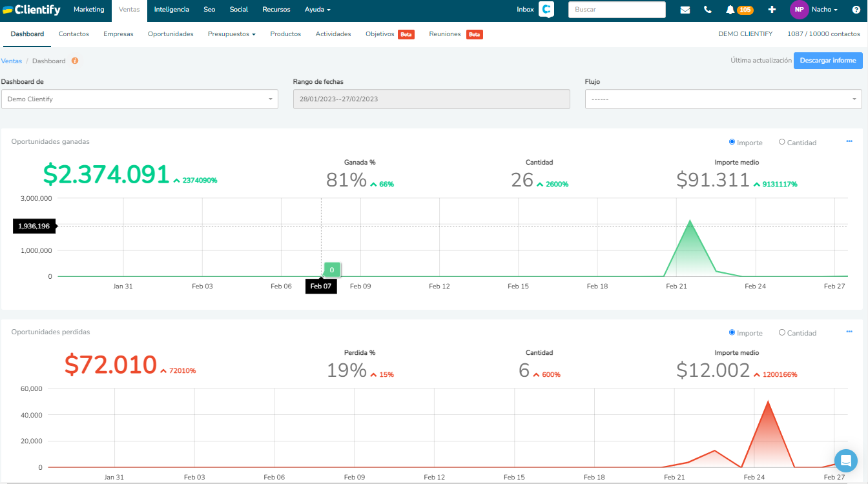
Task: Click the $72.010 lost total
Action: [x=111, y=365]
